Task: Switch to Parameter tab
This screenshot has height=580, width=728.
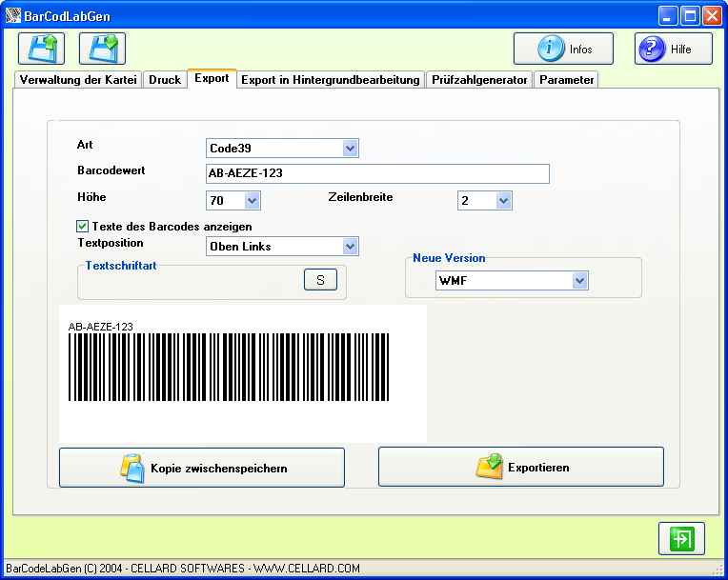Action: [566, 80]
